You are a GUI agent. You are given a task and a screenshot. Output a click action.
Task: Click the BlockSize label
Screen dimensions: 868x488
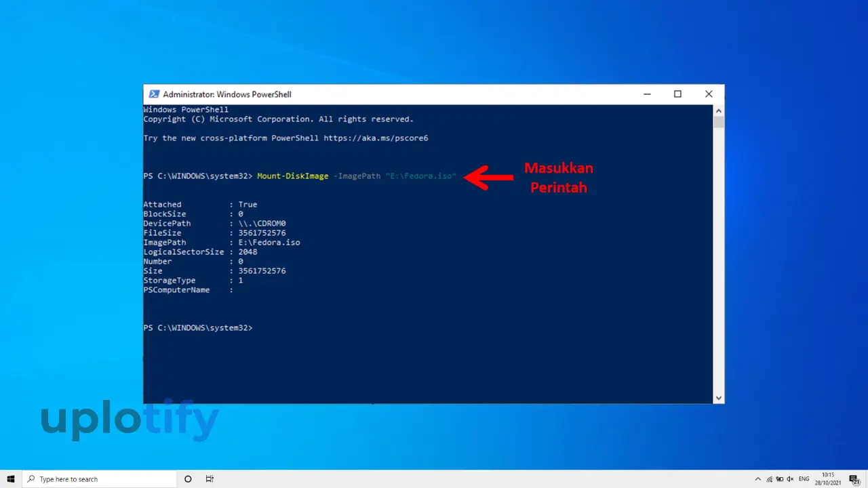(x=165, y=214)
